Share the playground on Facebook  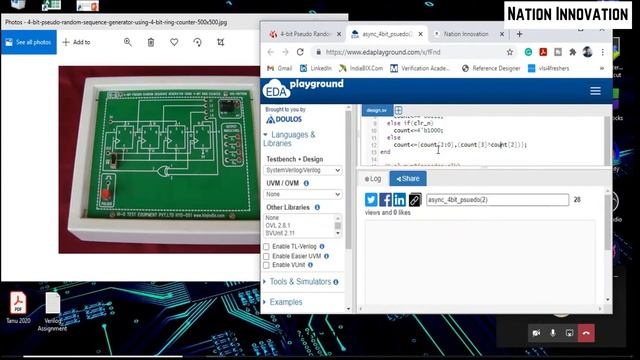click(x=385, y=200)
